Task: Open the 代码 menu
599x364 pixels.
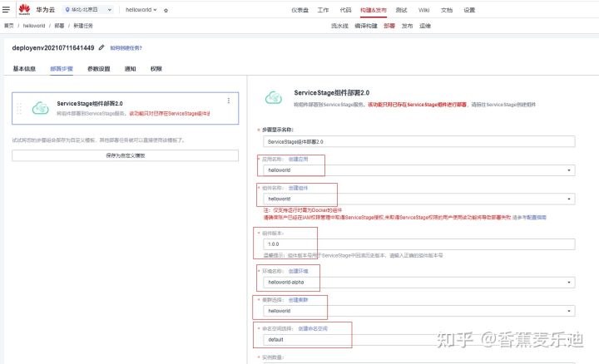Action: [345, 10]
